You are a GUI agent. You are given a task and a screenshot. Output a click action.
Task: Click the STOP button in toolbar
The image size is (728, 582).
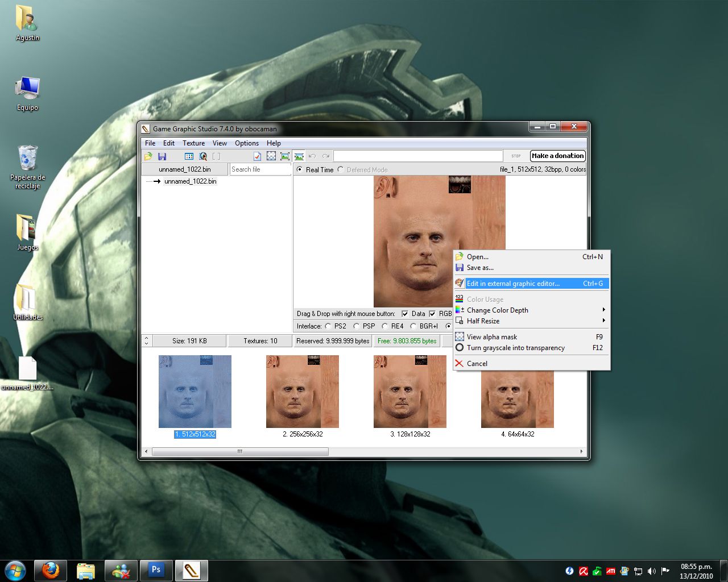(x=516, y=156)
